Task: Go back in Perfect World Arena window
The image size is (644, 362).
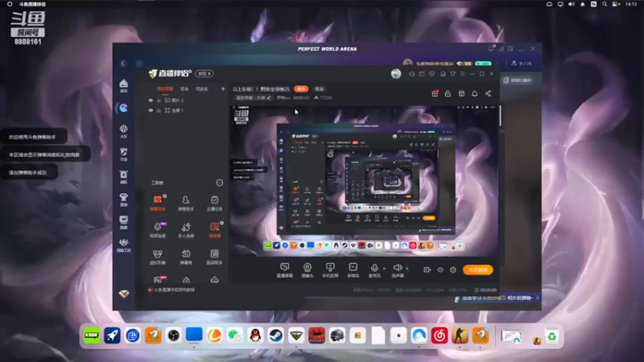Action: (123, 64)
